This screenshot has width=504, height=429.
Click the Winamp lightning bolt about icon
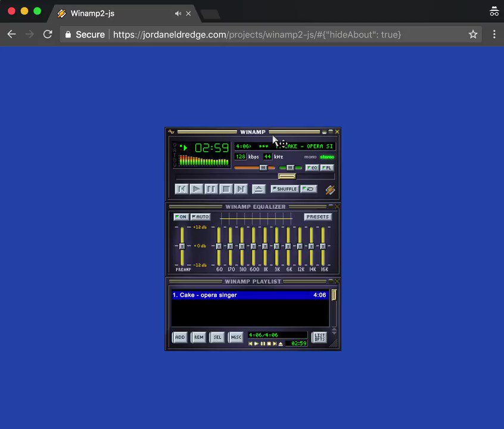(330, 189)
